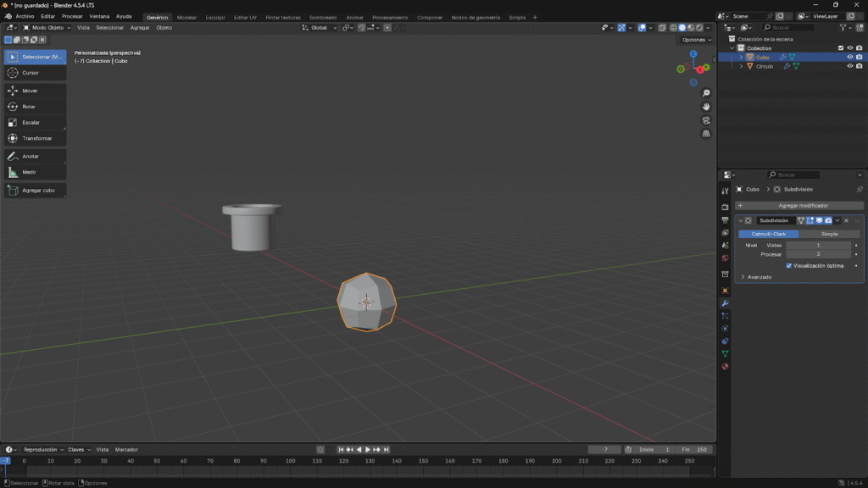Screen dimensions: 868x488
Task: Open the Global orientation dropdown
Action: 320,28
